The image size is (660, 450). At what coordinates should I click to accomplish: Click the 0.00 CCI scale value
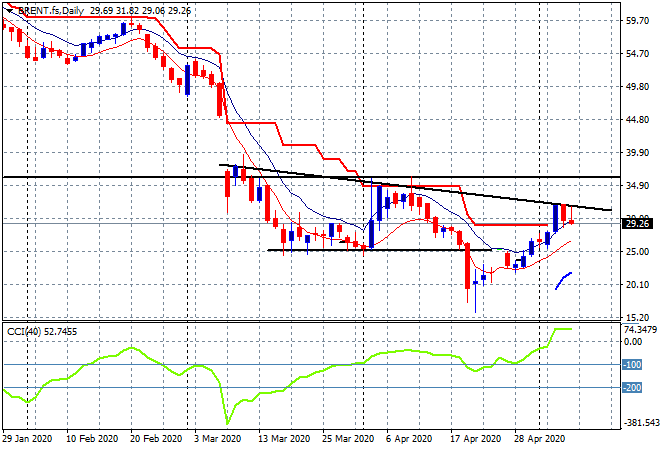[633, 342]
